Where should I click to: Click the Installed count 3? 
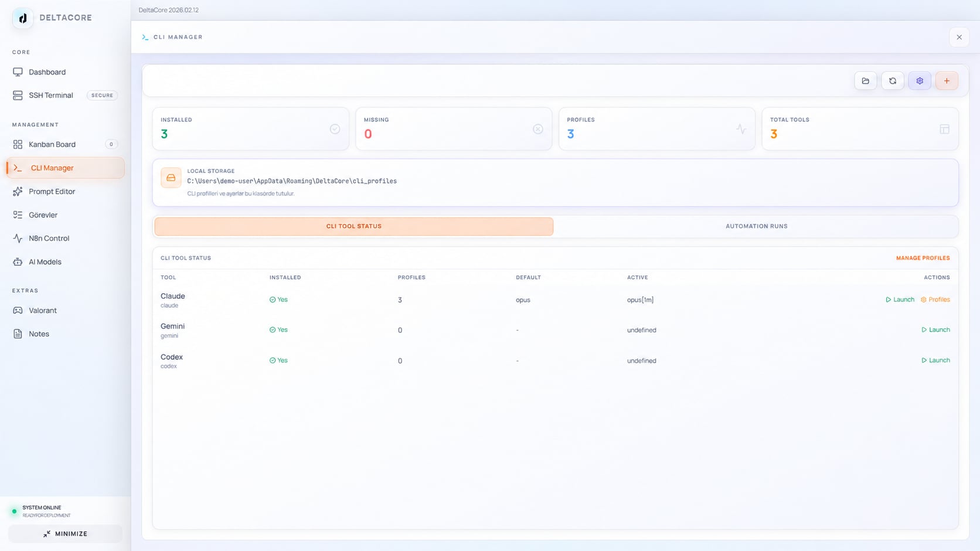164,134
